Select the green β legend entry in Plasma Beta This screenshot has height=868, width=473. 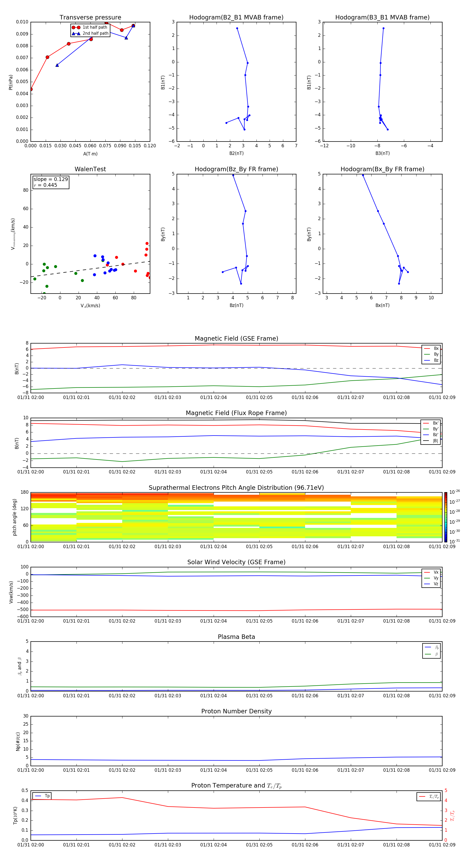pos(431,654)
